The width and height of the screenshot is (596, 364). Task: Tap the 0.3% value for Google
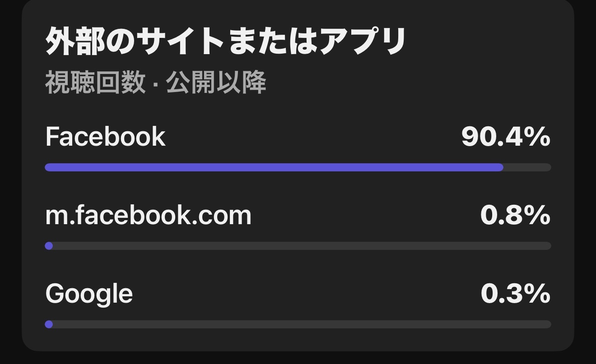[x=516, y=294]
